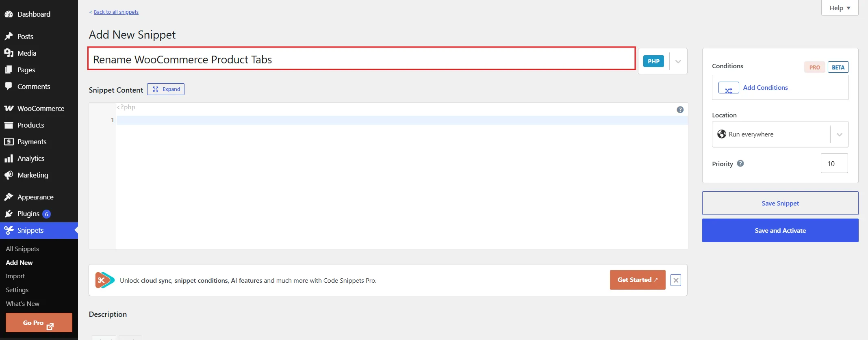Click the Appearance paintbrush icon
The image size is (868, 340).
(x=9, y=197)
